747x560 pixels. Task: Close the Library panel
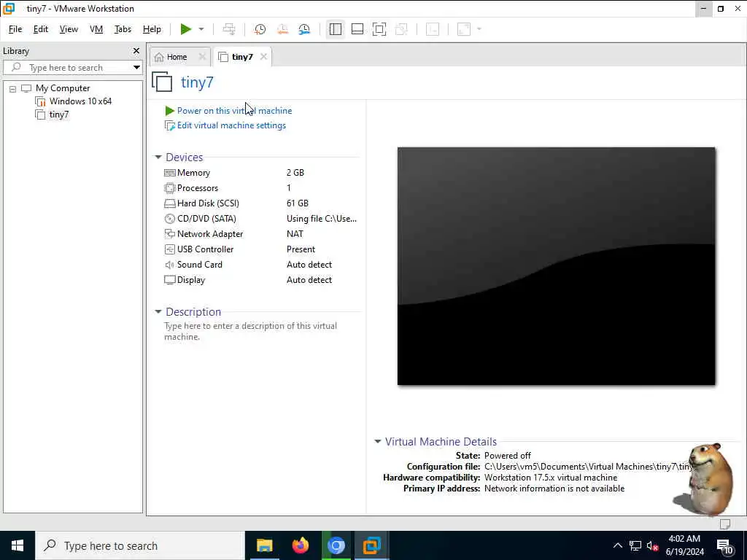[136, 50]
